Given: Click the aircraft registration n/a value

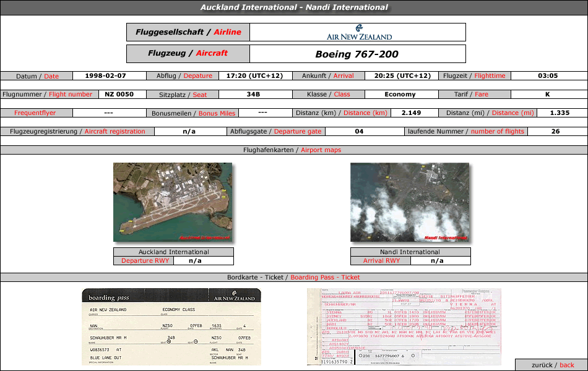Looking at the screenshot, I should (x=189, y=132).
